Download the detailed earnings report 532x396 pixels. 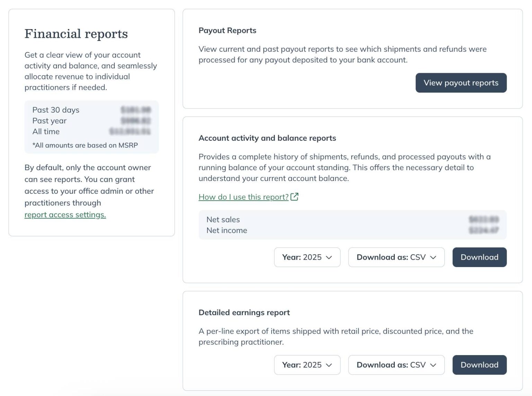(479, 365)
